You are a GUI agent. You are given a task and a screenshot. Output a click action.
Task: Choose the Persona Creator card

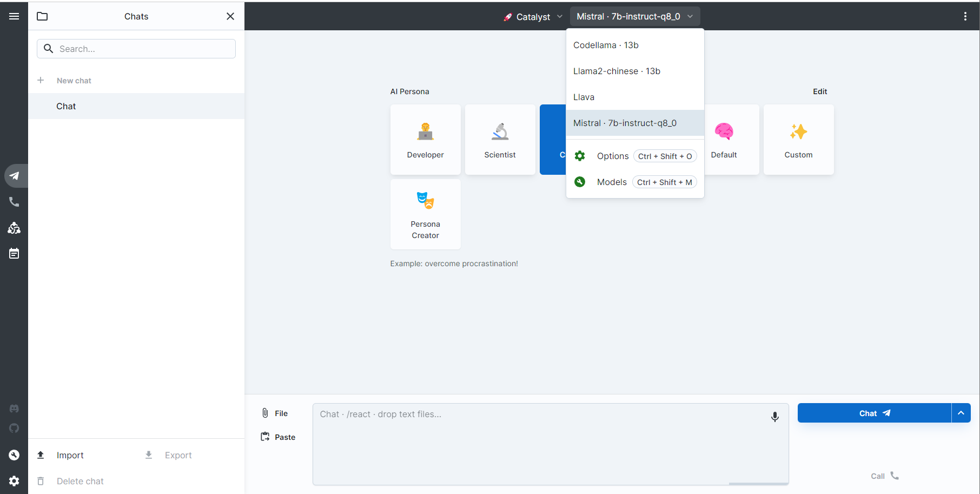426,214
